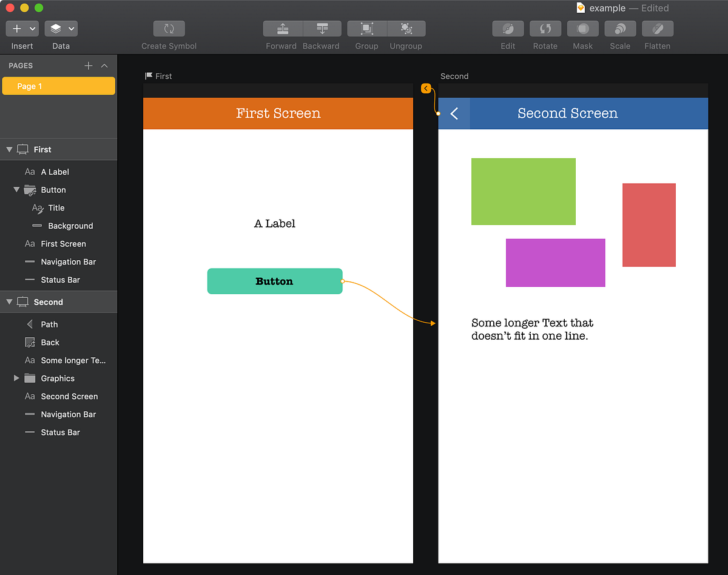
Task: Click the Ungroup icon
Action: (x=406, y=29)
